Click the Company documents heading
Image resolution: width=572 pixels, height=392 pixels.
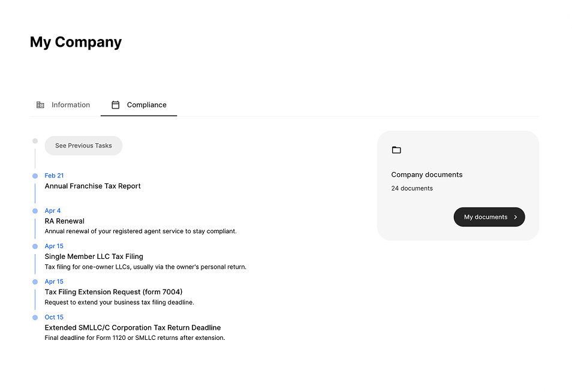click(x=427, y=175)
